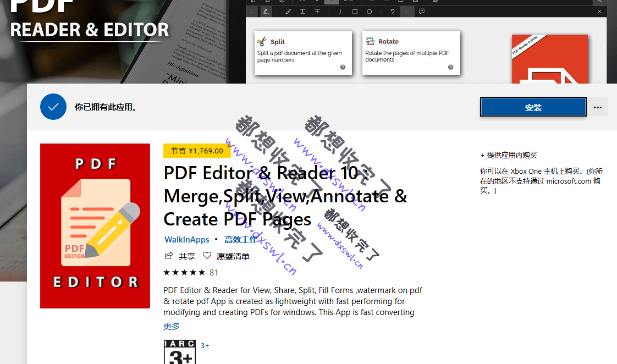
Task: Add to 愿望清单 wishlist
Action: tap(233, 257)
